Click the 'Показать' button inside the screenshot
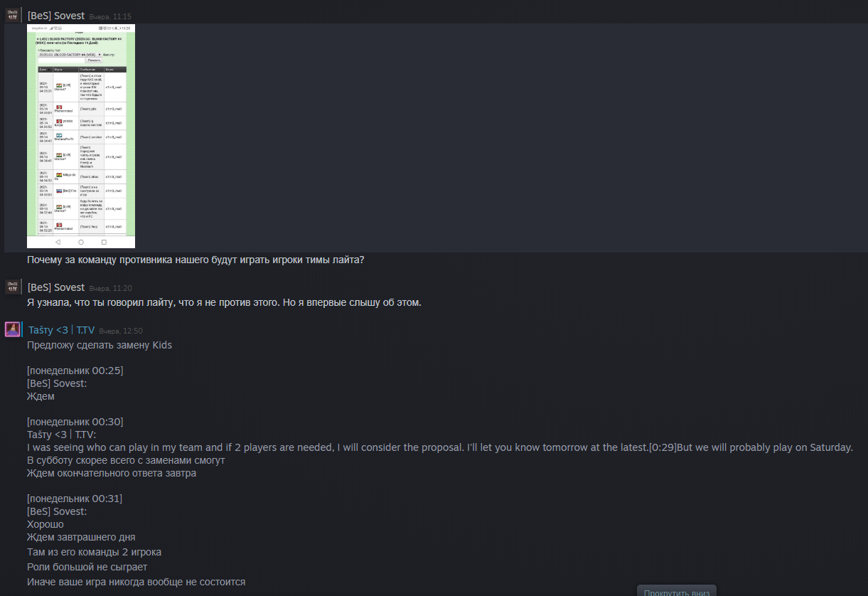This screenshot has height=596, width=868. 94,60
